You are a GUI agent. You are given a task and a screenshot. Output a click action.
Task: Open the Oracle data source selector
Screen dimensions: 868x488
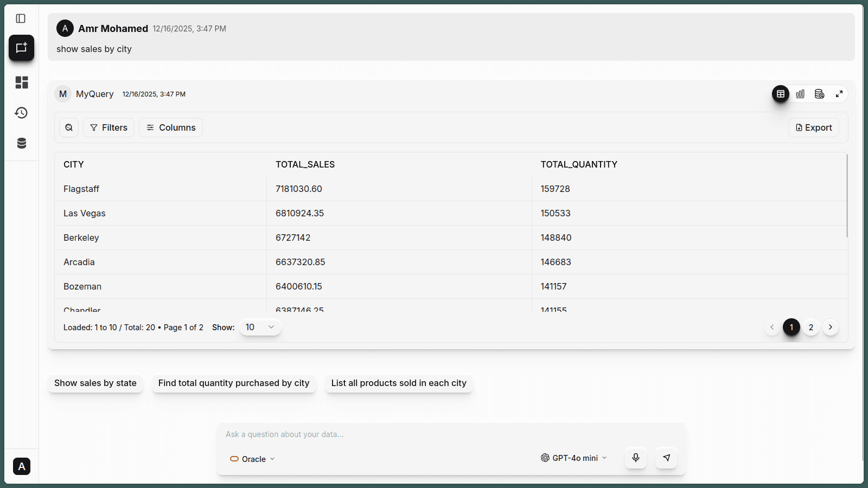coord(252,458)
